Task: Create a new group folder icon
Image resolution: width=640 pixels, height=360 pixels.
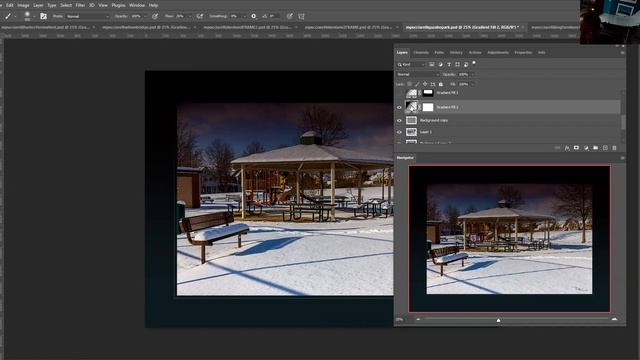Action: click(596, 148)
